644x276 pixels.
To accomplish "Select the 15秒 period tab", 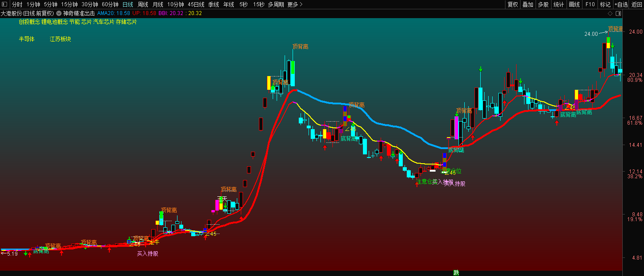I will coord(259,4).
